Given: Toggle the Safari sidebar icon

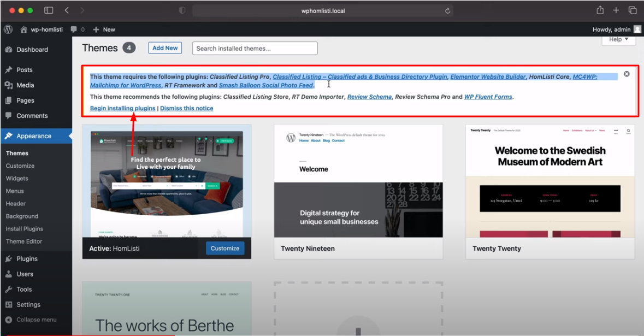Looking at the screenshot, I should pos(49,10).
